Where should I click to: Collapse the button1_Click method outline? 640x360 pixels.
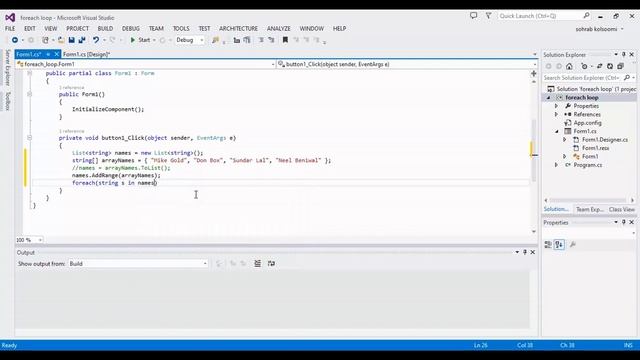[29, 138]
